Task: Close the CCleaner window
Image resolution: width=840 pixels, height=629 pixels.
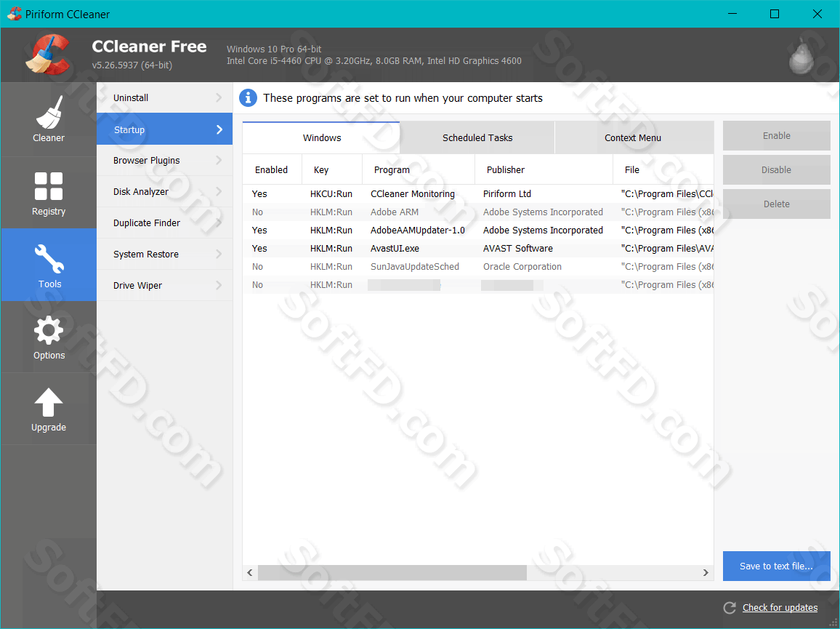Action: pos(817,14)
